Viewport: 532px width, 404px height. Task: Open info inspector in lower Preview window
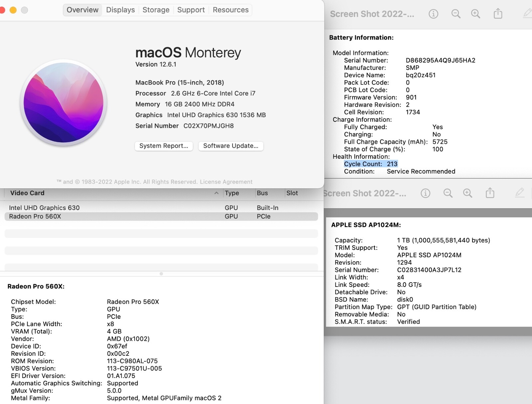coord(425,193)
